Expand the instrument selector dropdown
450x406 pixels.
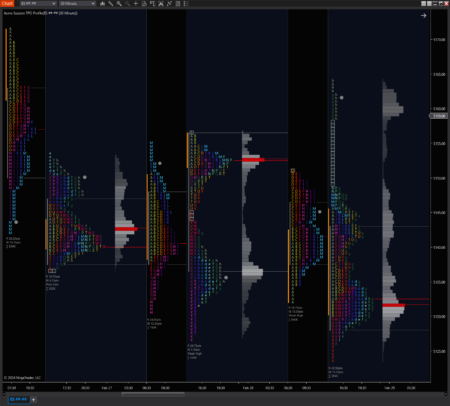[x=38, y=4]
